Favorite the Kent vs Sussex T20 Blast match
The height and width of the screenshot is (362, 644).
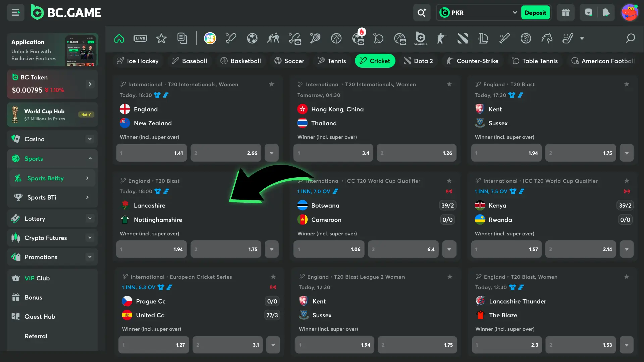click(627, 84)
